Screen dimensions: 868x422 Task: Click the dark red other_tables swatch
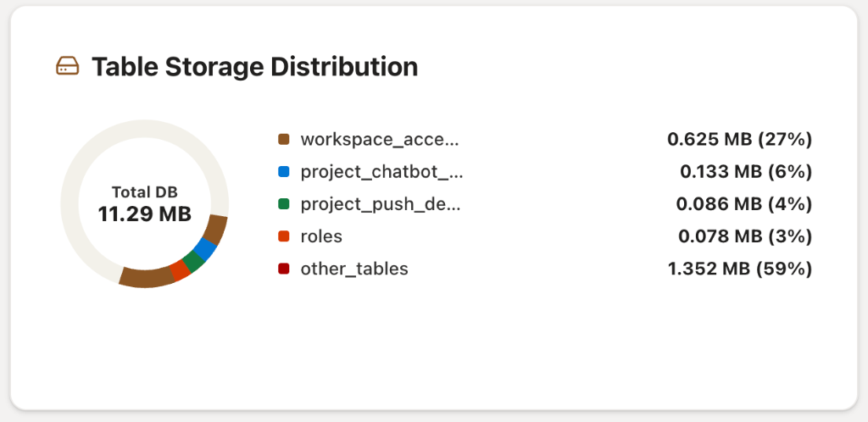(x=283, y=269)
